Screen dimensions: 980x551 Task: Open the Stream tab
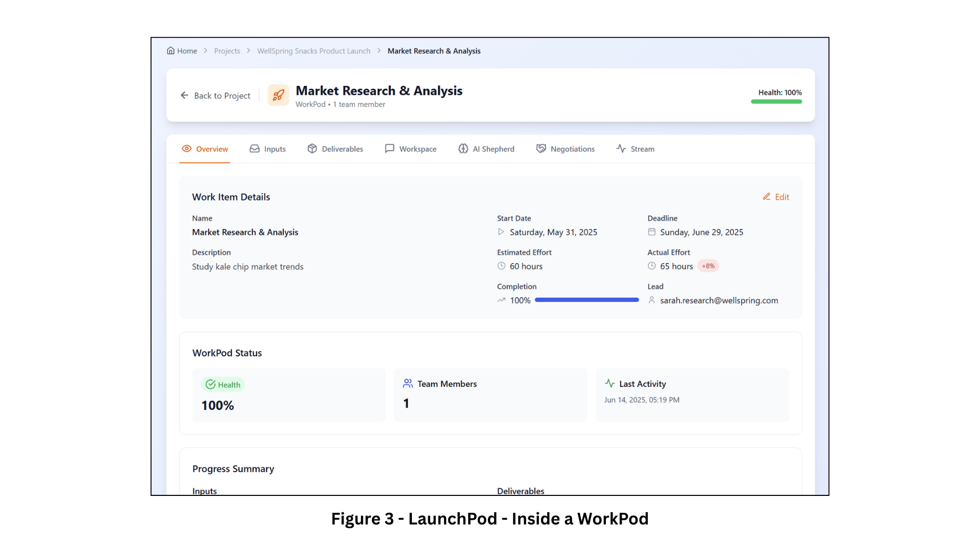coord(635,149)
